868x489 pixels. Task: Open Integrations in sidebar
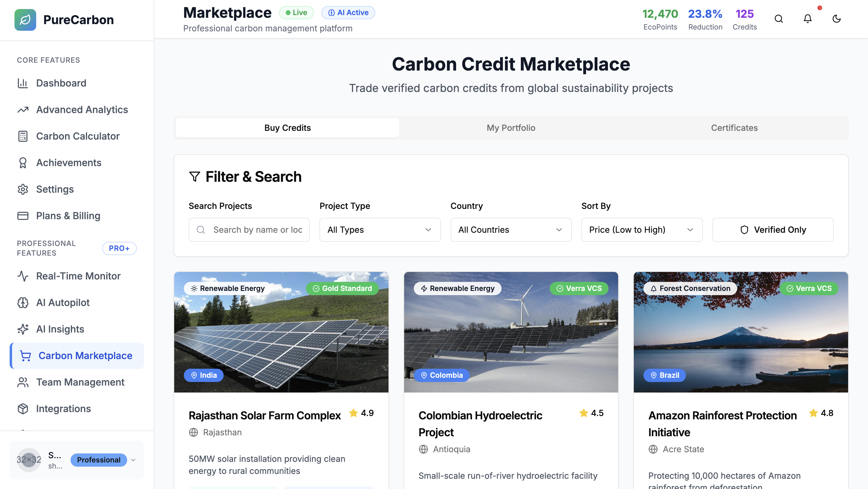[x=63, y=409]
